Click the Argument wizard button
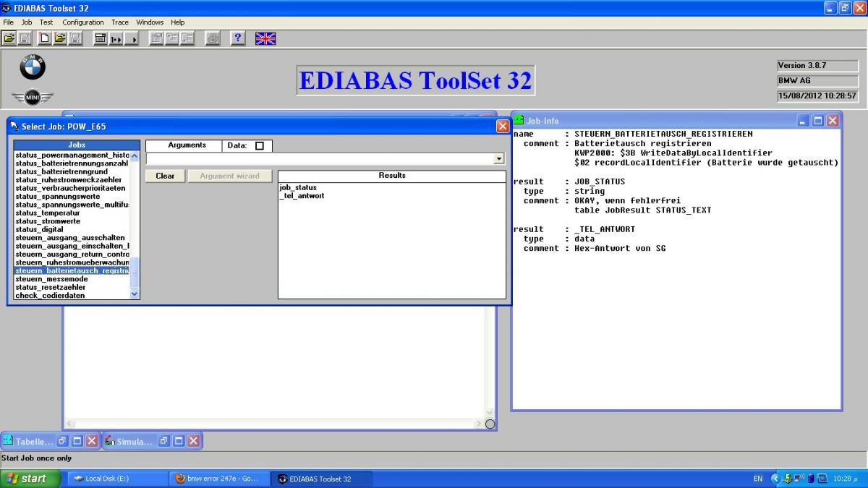The image size is (868, 488). (x=229, y=176)
